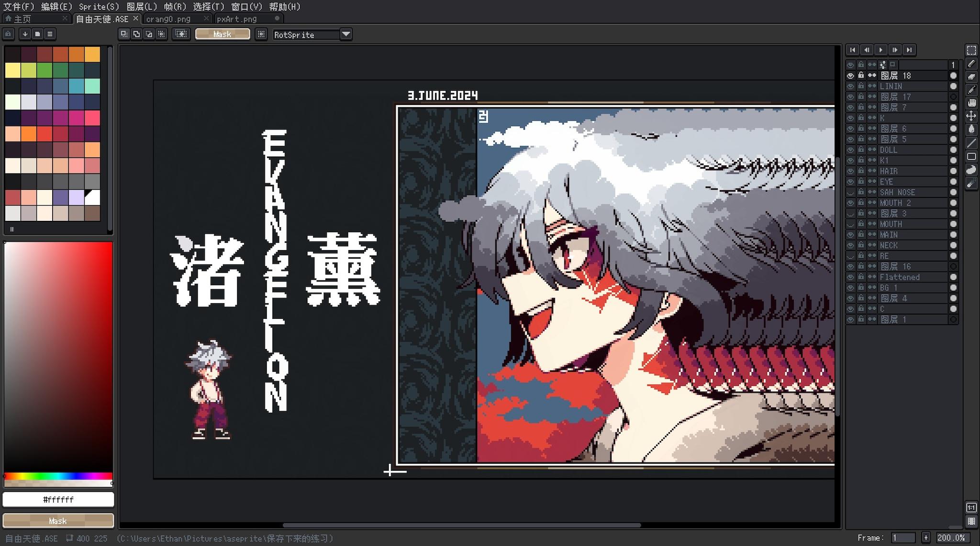The image size is (980, 546).
Task: Close the 自由天使.ASE tab
Action: 135,18
